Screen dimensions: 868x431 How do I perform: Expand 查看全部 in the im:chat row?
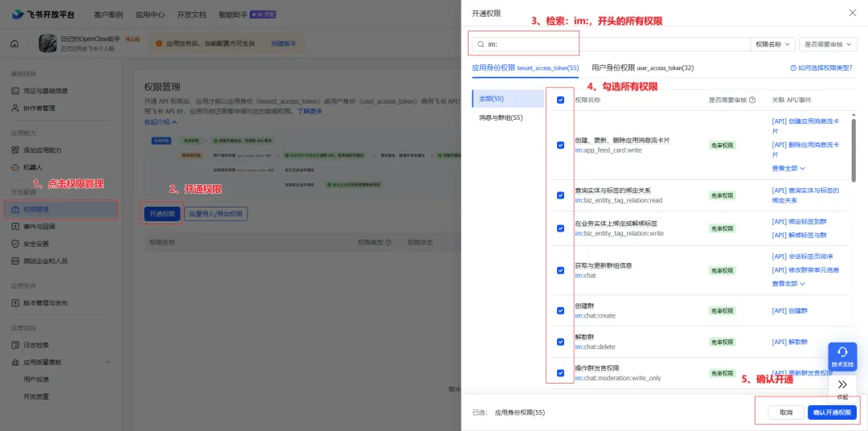(x=788, y=283)
